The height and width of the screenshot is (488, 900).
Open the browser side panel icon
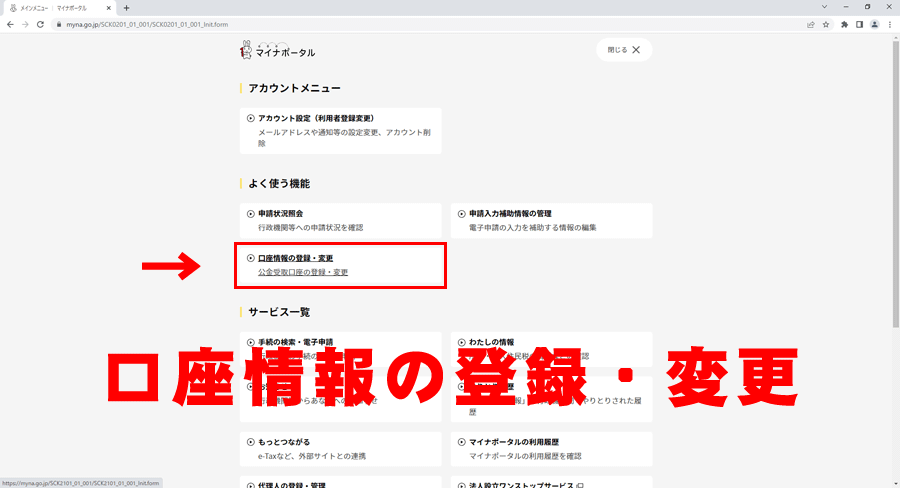(859, 25)
